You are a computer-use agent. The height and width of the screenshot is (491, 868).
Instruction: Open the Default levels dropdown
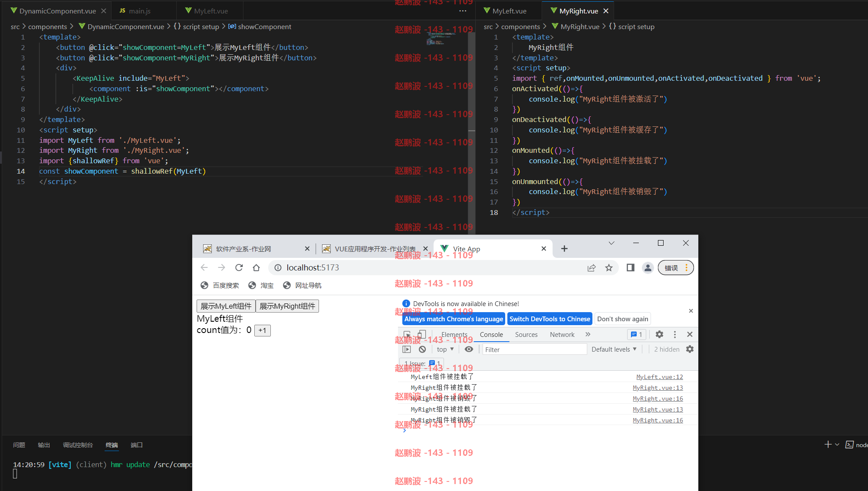tap(614, 349)
